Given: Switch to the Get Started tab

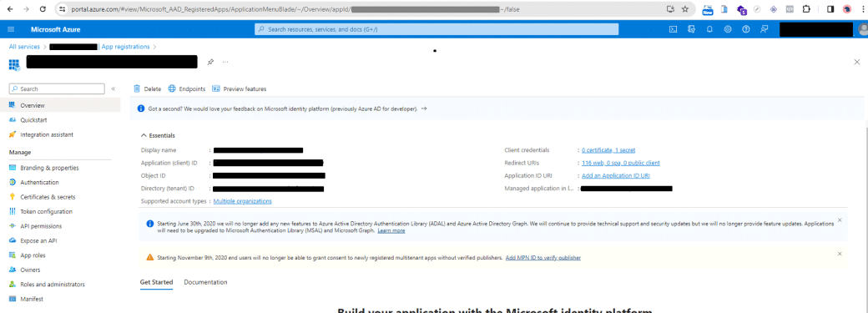Looking at the screenshot, I should point(156,282).
